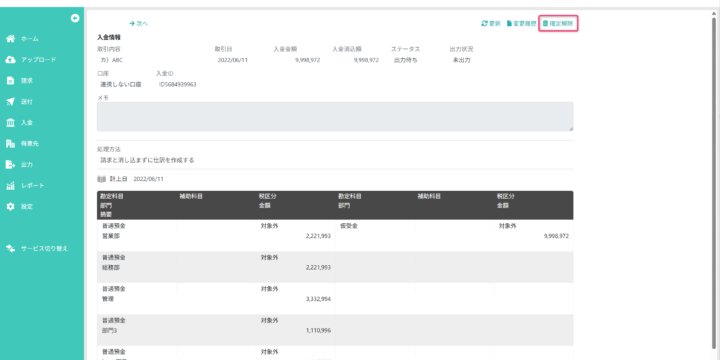Screen dimensions: 720x360
Task: Click the 出力状況 label
Action: (461, 49)
